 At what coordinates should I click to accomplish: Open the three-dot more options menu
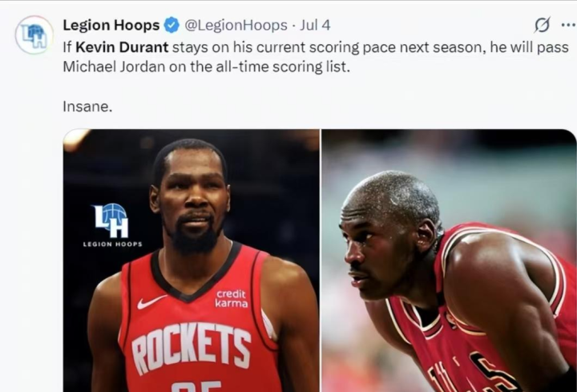(x=568, y=25)
